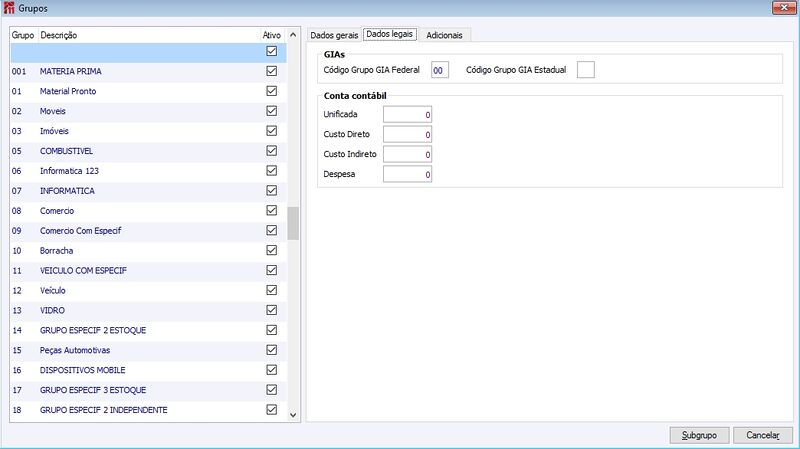Select the VEICULO COM ESPECIF row
The height and width of the screenshot is (449, 800).
click(148, 270)
